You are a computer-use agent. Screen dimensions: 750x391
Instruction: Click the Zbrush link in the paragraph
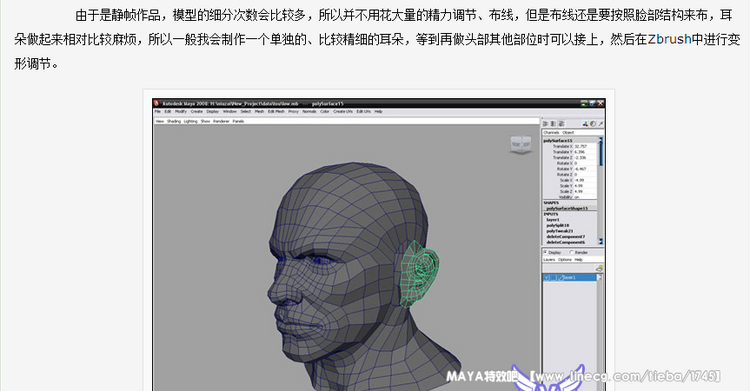coord(670,39)
